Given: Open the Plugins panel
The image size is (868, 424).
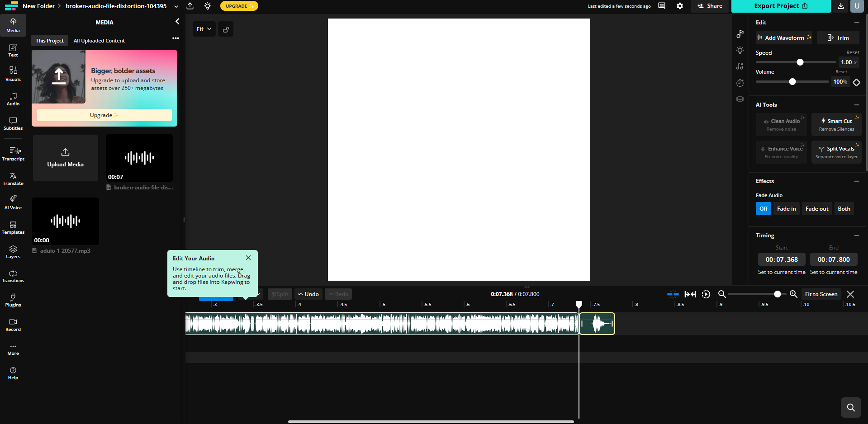Looking at the screenshot, I should (13, 300).
